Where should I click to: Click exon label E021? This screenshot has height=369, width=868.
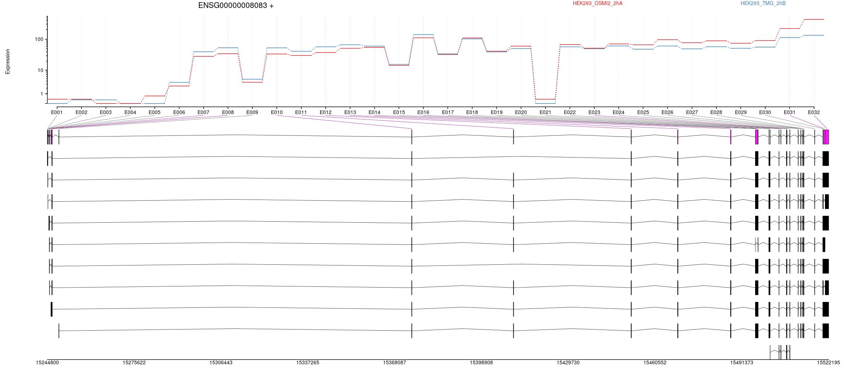545,112
